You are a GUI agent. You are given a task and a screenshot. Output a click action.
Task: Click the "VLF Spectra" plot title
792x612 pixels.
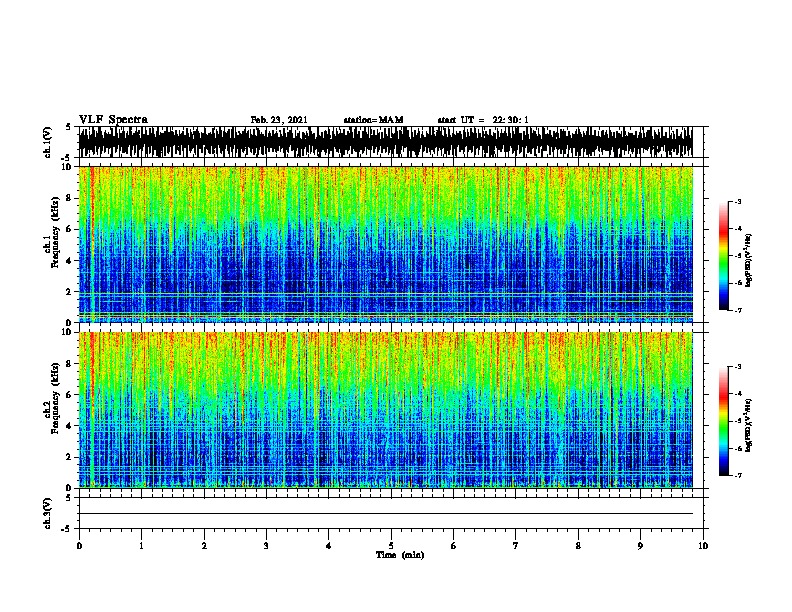click(x=113, y=120)
